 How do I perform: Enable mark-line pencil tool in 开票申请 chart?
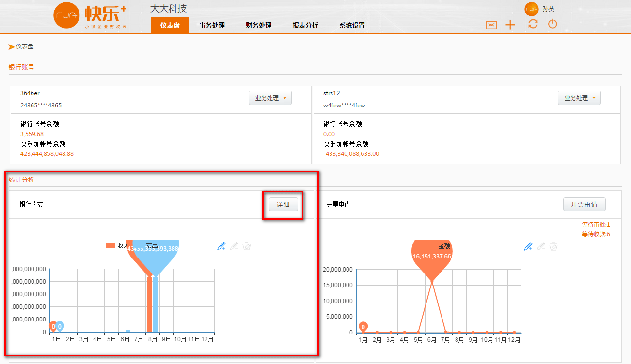coord(529,246)
